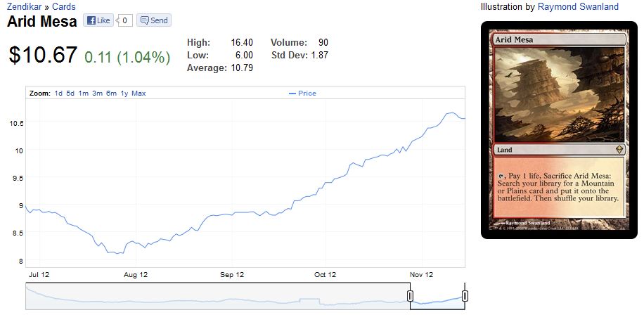The height and width of the screenshot is (315, 644).
Task: Select the 6m zoom range
Action: click(111, 94)
